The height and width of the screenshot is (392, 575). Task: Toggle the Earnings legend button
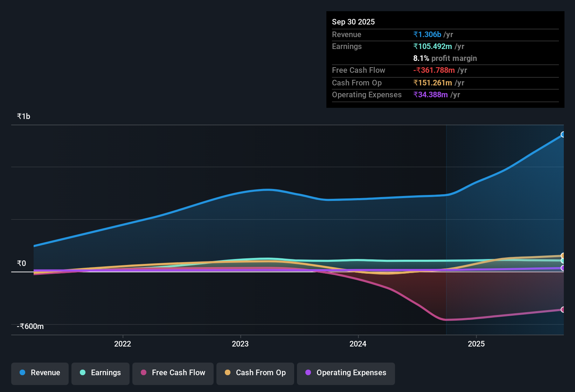101,373
